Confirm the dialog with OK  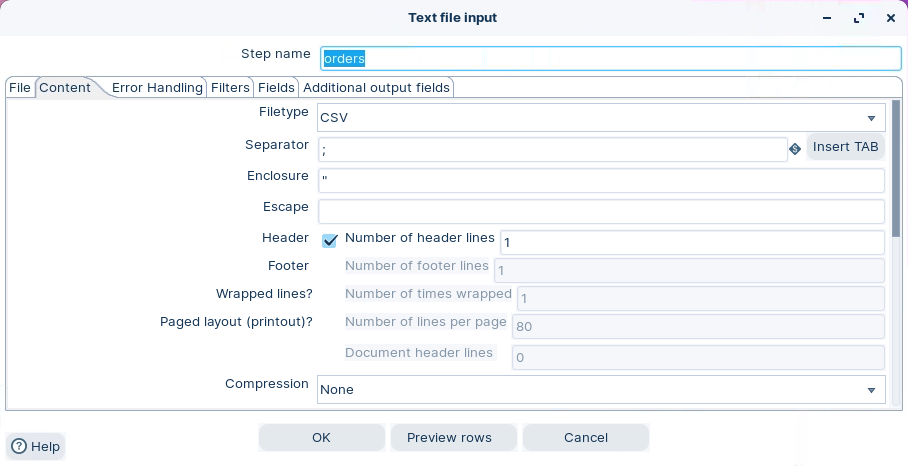pos(321,438)
